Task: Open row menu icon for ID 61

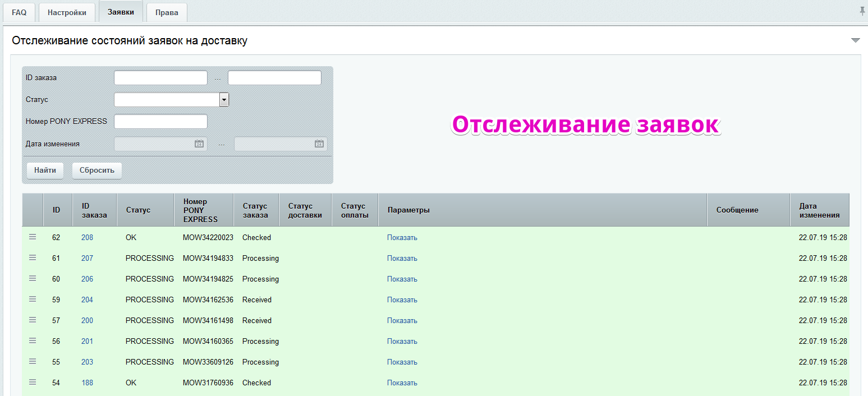Action: pos(33,258)
